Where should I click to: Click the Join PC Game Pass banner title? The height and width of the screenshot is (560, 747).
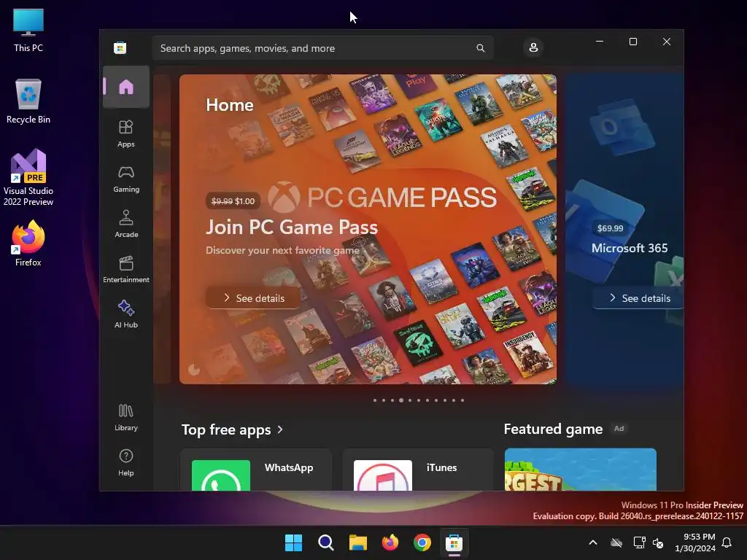pyautogui.click(x=292, y=227)
